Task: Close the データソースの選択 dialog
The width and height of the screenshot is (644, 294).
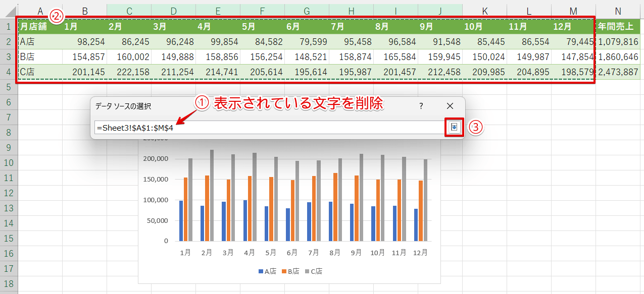Action: tap(449, 106)
